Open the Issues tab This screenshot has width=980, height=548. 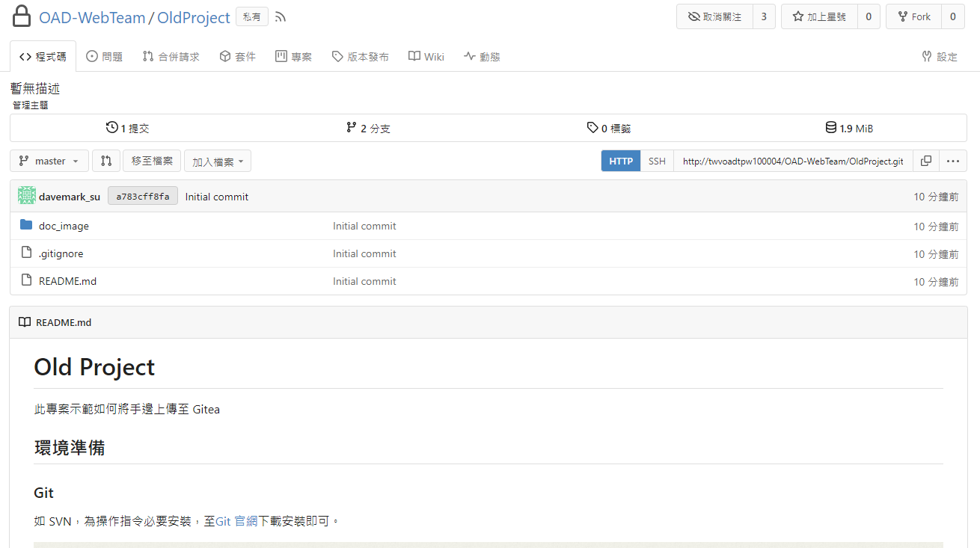click(x=105, y=57)
